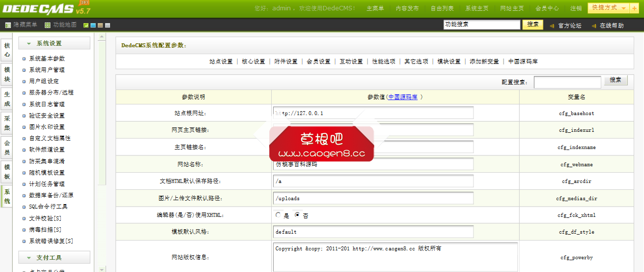
Task: Click the DedeCMS v5.7 logo
Action: [x=46, y=8]
